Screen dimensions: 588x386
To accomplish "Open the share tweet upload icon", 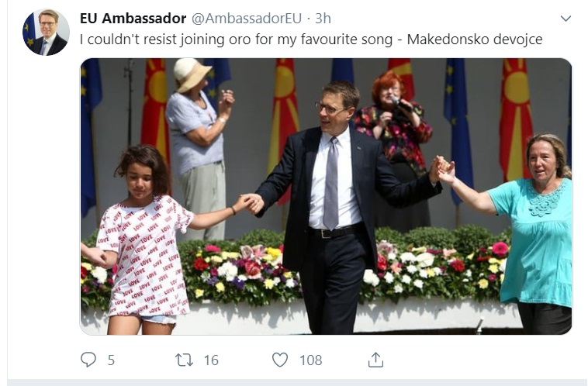I will tap(375, 360).
